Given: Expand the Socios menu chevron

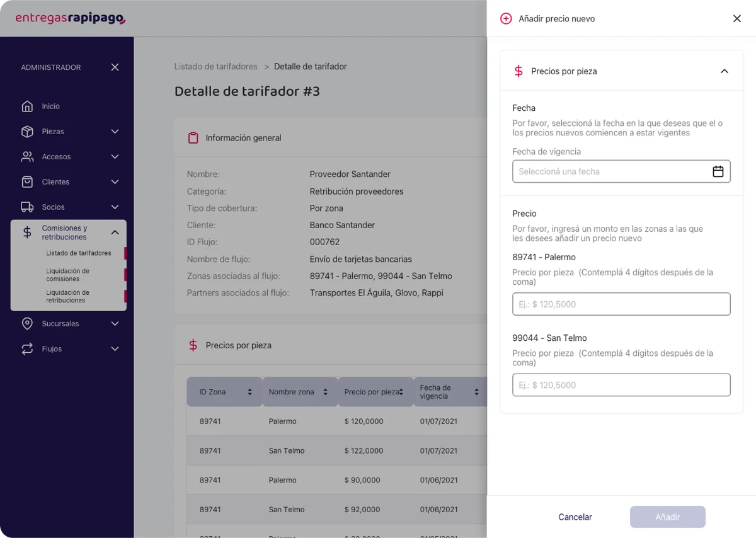Looking at the screenshot, I should [115, 207].
